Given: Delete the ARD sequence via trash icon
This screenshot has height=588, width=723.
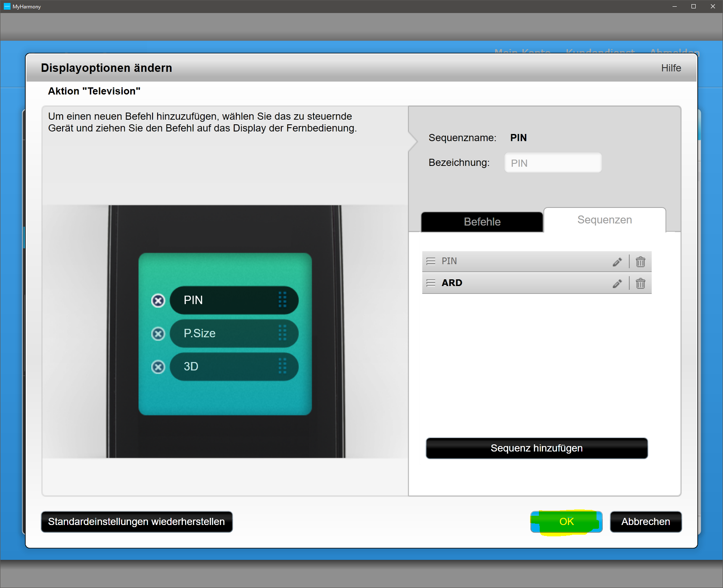Looking at the screenshot, I should coord(640,284).
